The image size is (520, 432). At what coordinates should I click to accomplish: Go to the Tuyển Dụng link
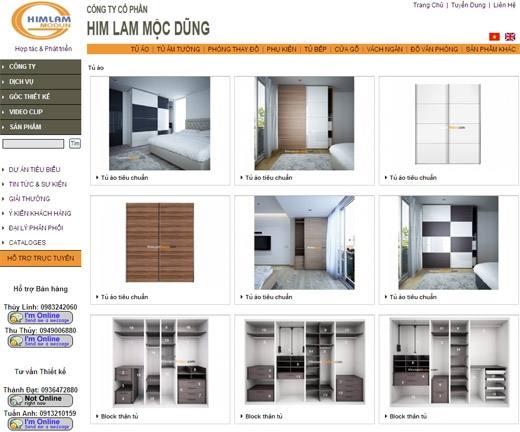[x=468, y=5]
